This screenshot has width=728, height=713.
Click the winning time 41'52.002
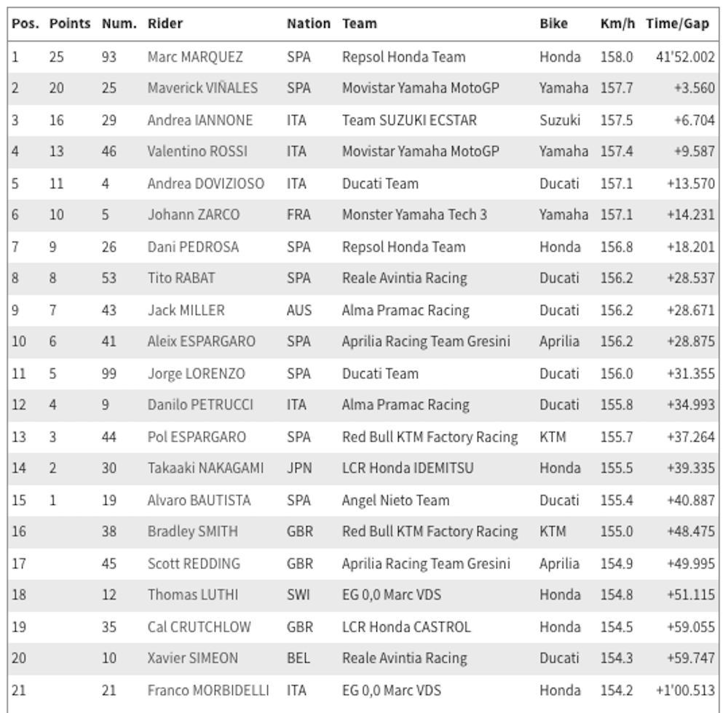(x=684, y=57)
